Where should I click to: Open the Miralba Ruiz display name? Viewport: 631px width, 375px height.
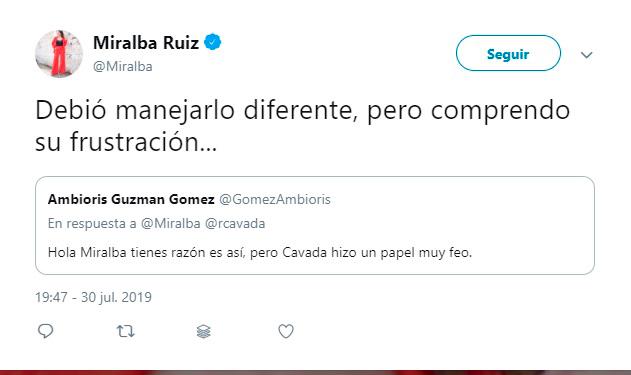pyautogui.click(x=146, y=43)
